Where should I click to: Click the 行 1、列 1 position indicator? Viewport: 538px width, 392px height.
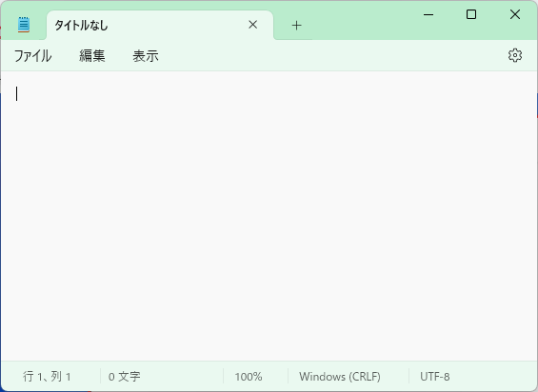(x=47, y=377)
